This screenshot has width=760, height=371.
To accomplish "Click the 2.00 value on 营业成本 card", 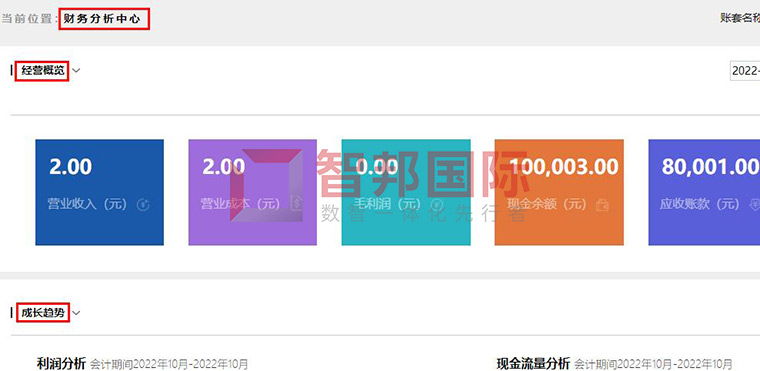I will (223, 167).
